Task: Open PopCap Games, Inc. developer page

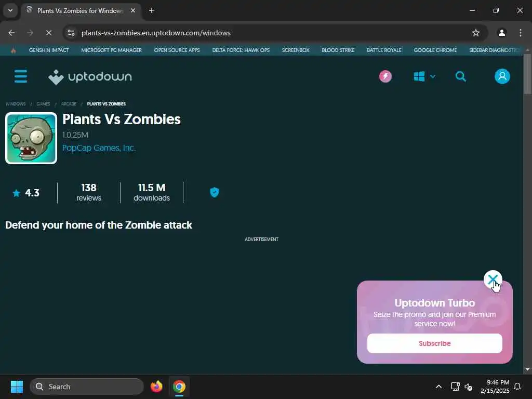Action: tap(99, 148)
